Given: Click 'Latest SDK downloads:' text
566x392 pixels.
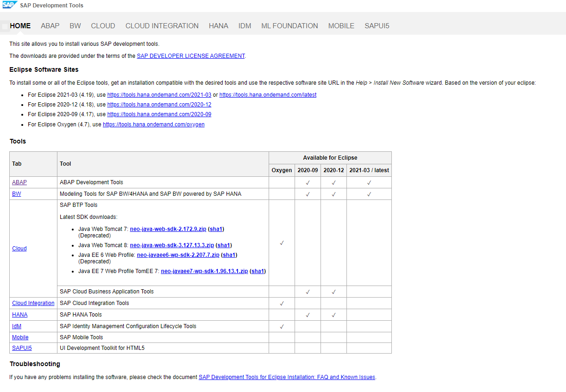Looking at the screenshot, I should [88, 217].
